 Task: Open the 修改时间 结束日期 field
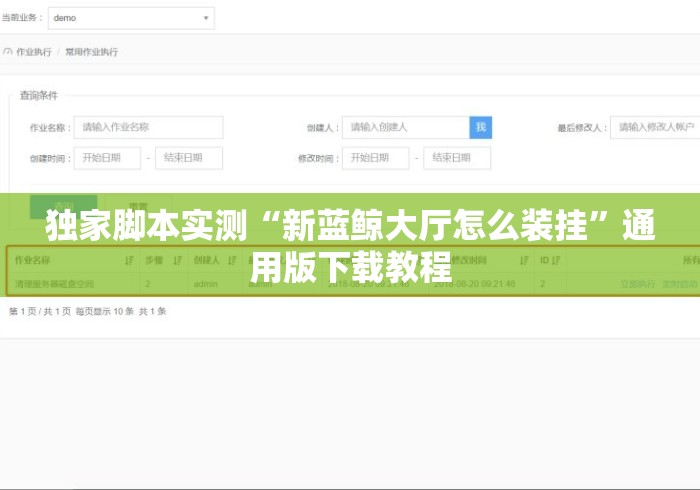click(x=457, y=158)
